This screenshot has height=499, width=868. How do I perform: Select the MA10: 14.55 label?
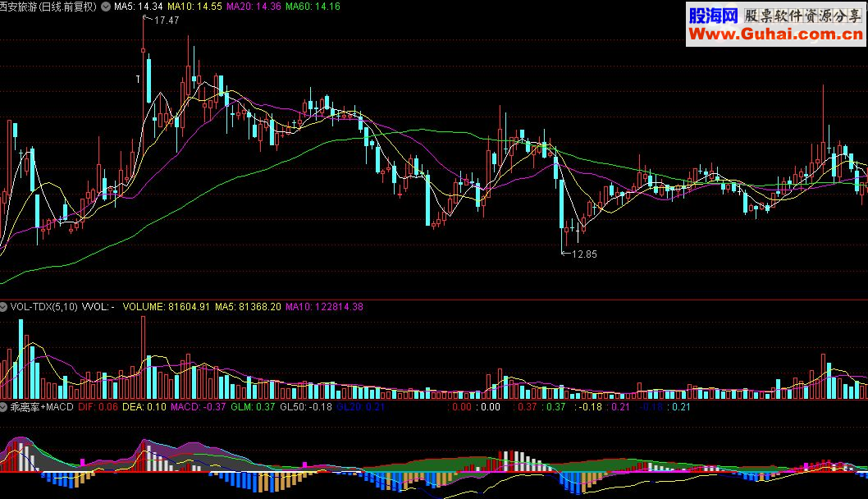click(194, 7)
